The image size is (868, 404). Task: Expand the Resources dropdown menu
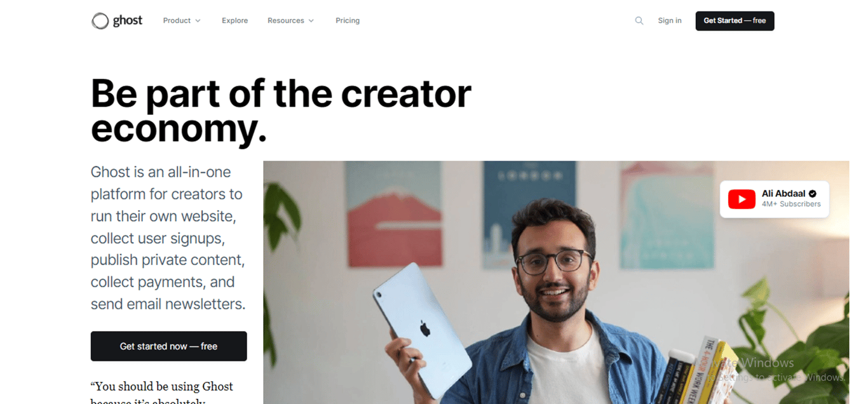pyautogui.click(x=290, y=21)
